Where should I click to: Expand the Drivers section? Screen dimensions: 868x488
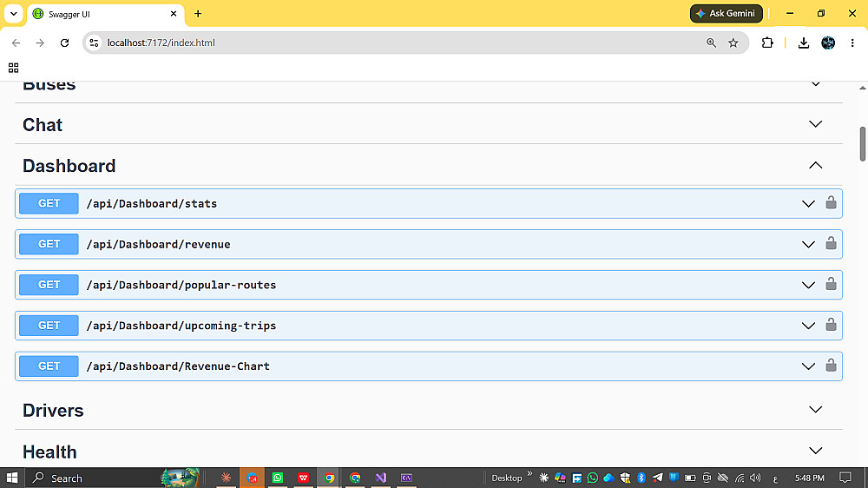pos(815,410)
